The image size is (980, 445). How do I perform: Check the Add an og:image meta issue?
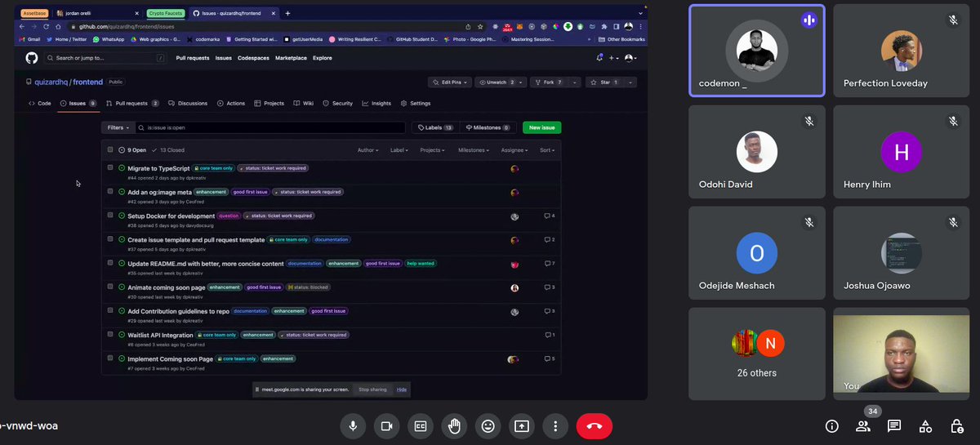[x=110, y=191]
